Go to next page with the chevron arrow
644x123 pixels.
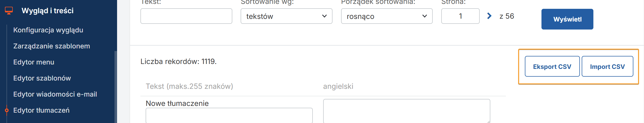(x=489, y=16)
